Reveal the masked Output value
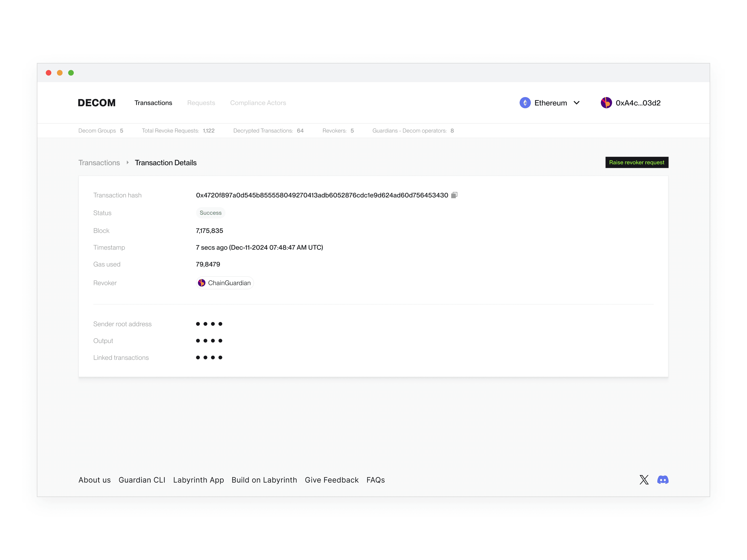This screenshot has height=560, width=747. pyautogui.click(x=209, y=341)
